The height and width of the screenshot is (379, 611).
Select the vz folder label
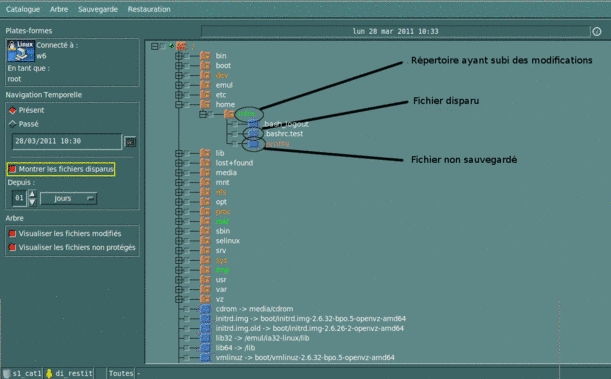click(x=220, y=299)
